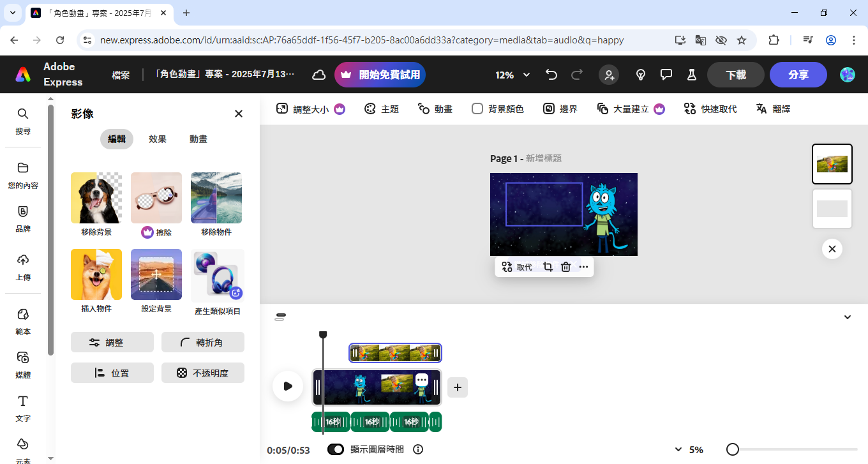Click the invite collaborator icon
Image resolution: width=868 pixels, height=464 pixels.
coord(609,75)
